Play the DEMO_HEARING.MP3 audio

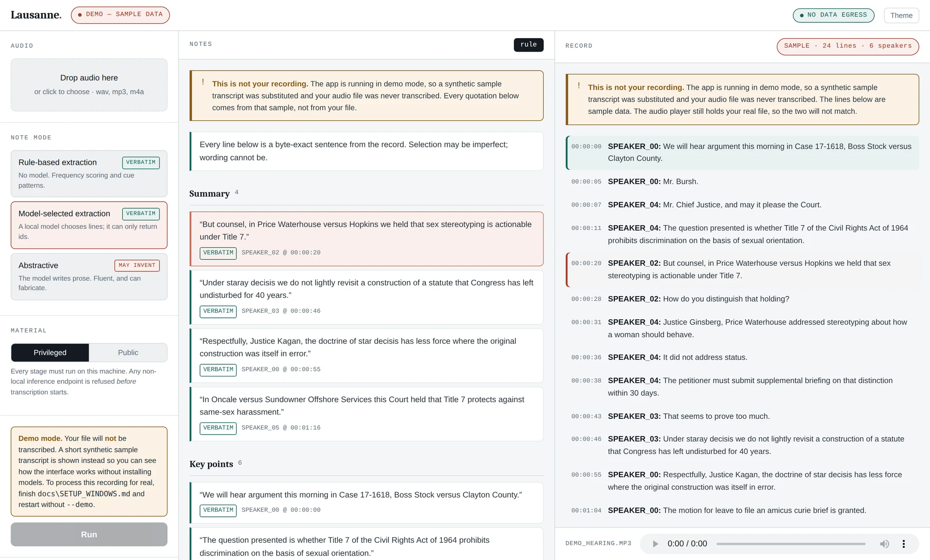point(655,544)
